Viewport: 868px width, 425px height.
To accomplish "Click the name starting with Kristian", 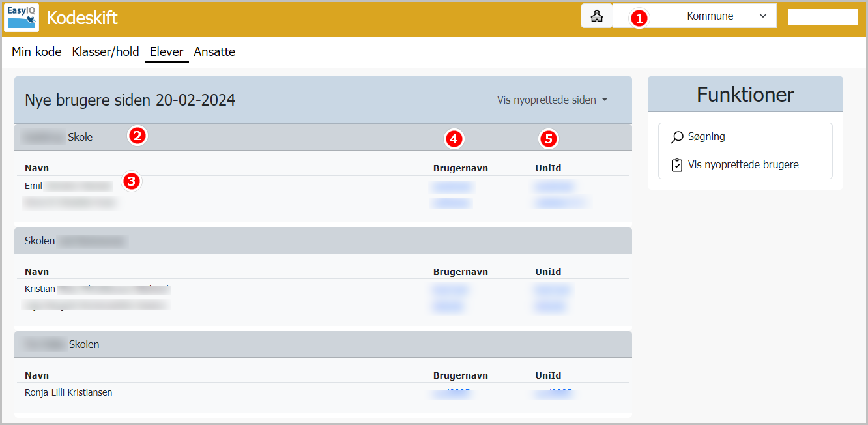I will click(x=97, y=289).
